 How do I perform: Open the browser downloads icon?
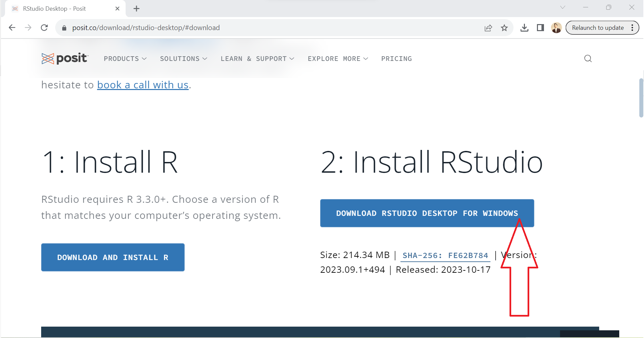[524, 28]
